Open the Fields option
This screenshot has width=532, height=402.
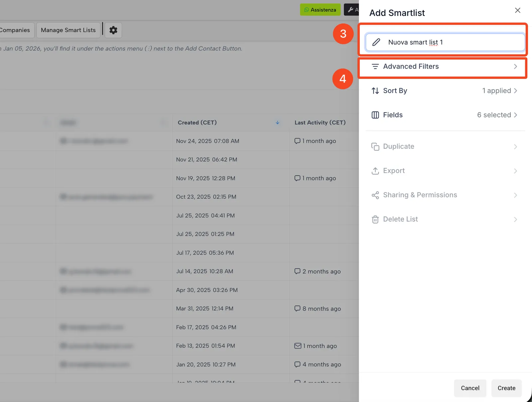(445, 115)
